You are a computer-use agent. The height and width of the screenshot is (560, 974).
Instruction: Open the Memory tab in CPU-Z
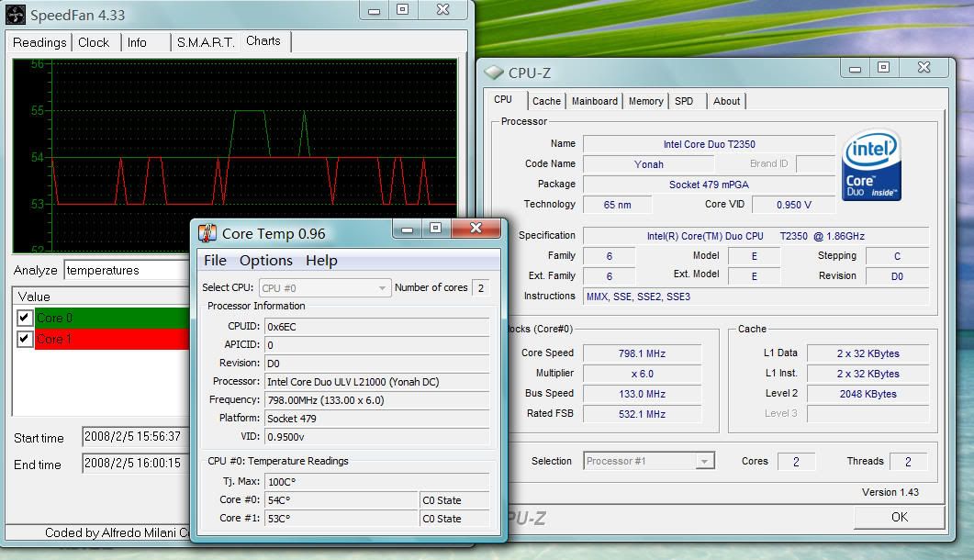[x=645, y=101]
